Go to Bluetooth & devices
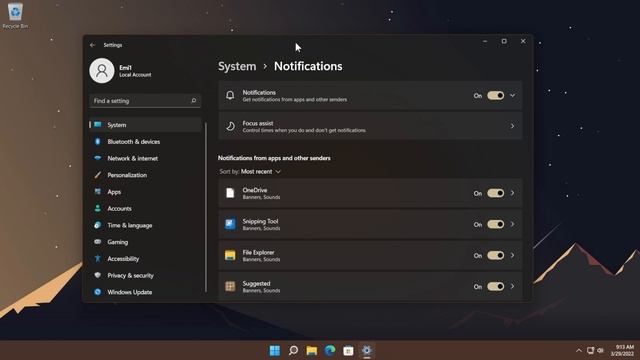This screenshot has width=640, height=360. click(145, 142)
